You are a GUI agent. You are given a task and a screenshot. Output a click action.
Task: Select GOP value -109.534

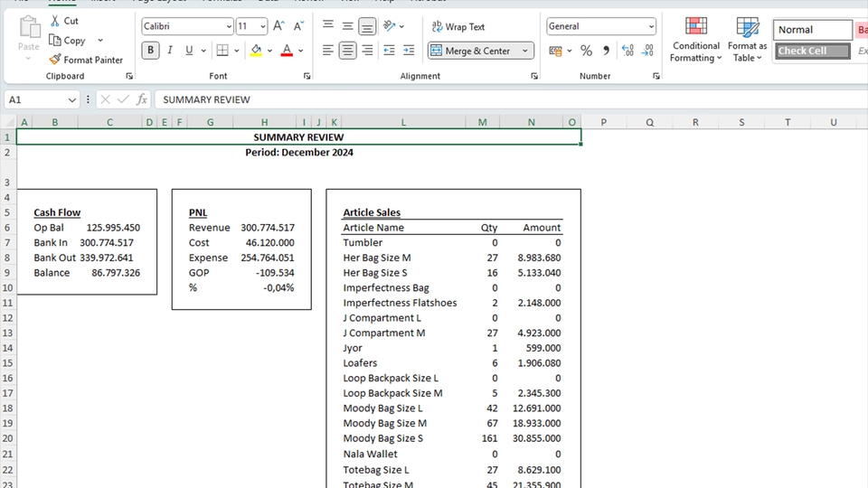tap(275, 273)
